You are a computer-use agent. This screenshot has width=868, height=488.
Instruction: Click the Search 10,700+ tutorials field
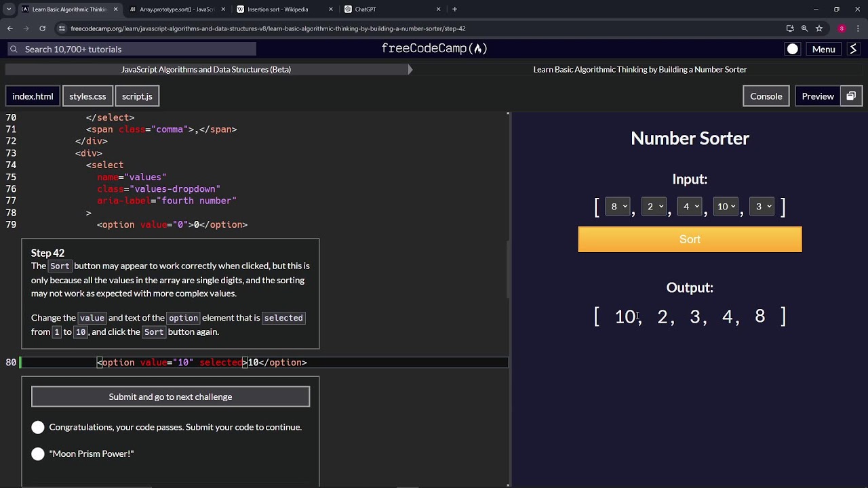132,49
